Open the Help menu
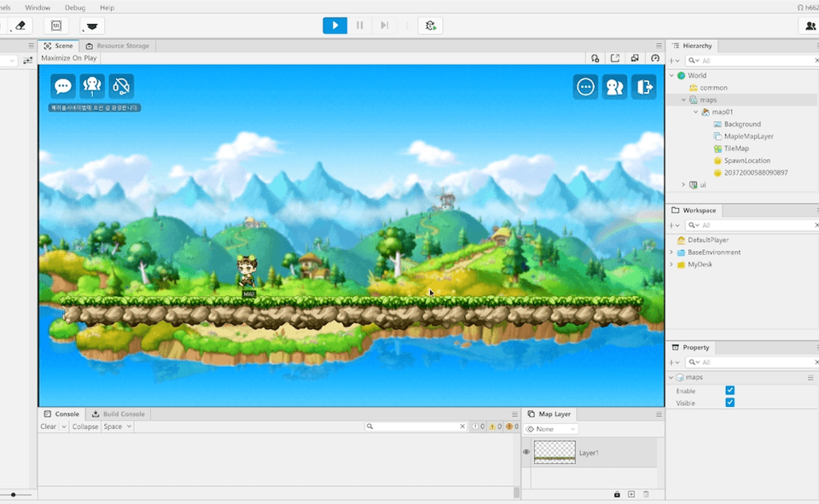This screenshot has height=504, width=819. click(107, 8)
